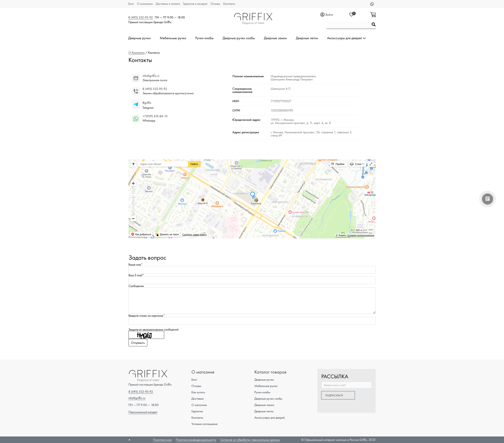The width and height of the screenshot is (504, 443).
Task: Open the floating chat widget icon
Action: (x=487, y=199)
